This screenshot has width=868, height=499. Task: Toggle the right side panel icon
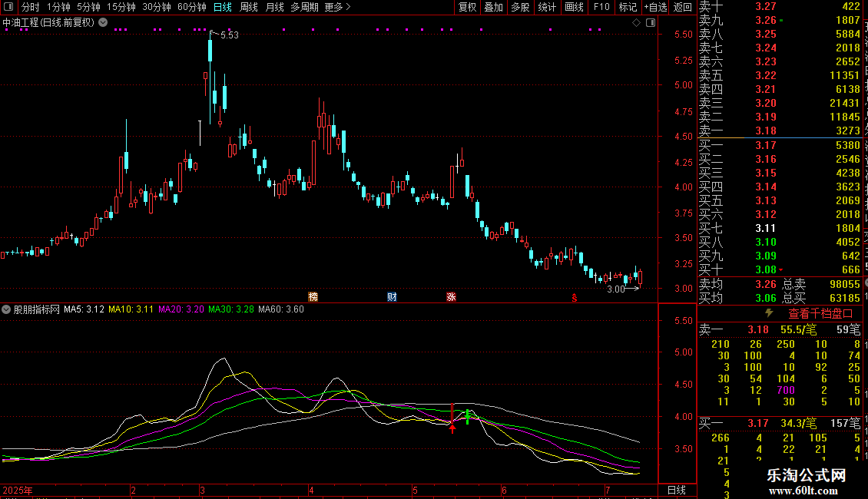pos(651,22)
